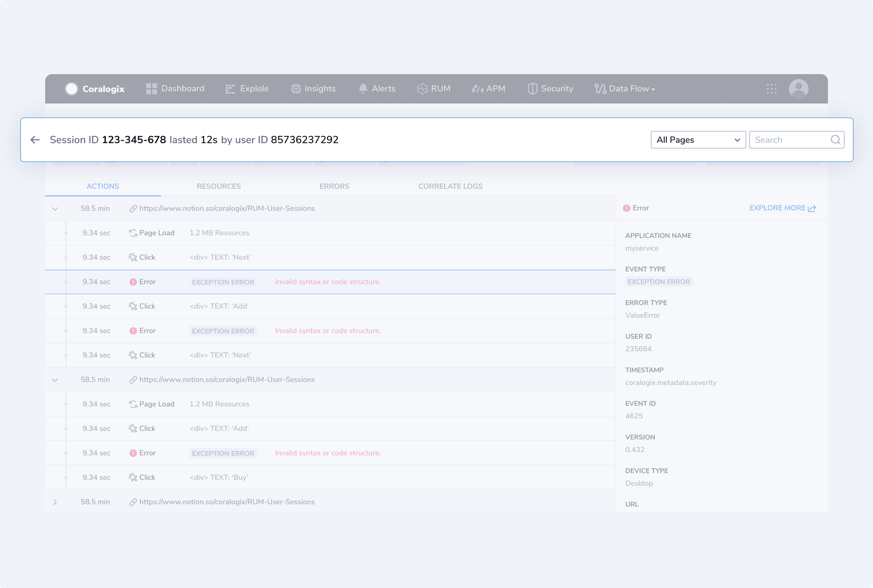This screenshot has width=873, height=588.
Task: Click the Explore nav icon
Action: point(230,89)
